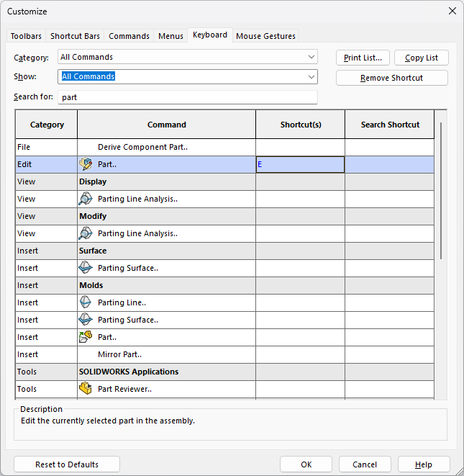The height and width of the screenshot is (476, 464).
Task: Open the Commands tab
Action: 129,36
